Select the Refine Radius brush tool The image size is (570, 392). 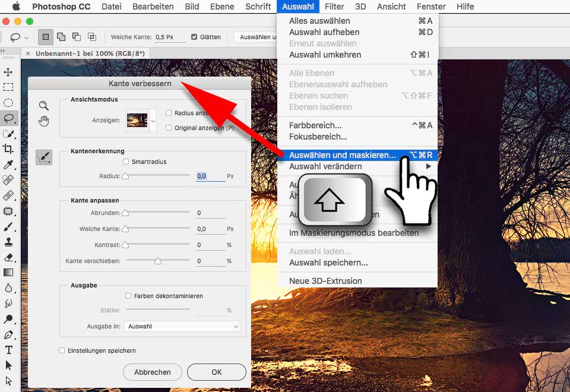pos(44,157)
